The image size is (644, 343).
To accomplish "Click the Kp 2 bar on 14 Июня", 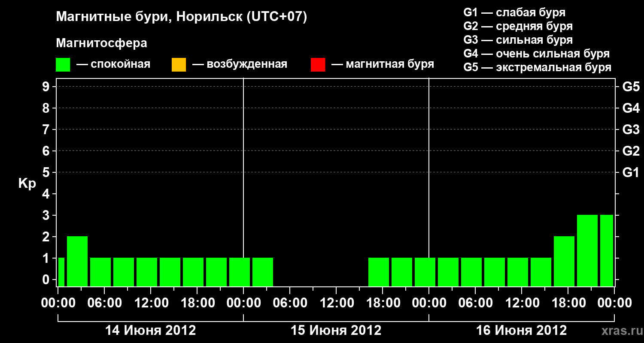I will [77, 261].
